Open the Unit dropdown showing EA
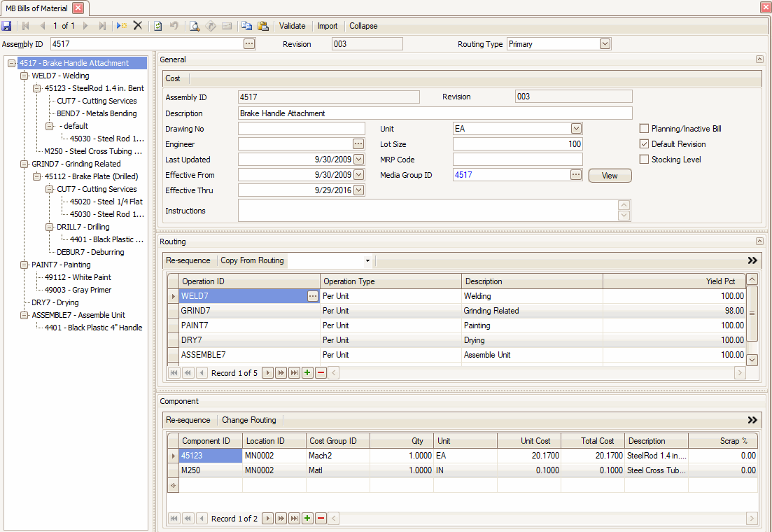This screenshot has width=772, height=532. [x=576, y=129]
